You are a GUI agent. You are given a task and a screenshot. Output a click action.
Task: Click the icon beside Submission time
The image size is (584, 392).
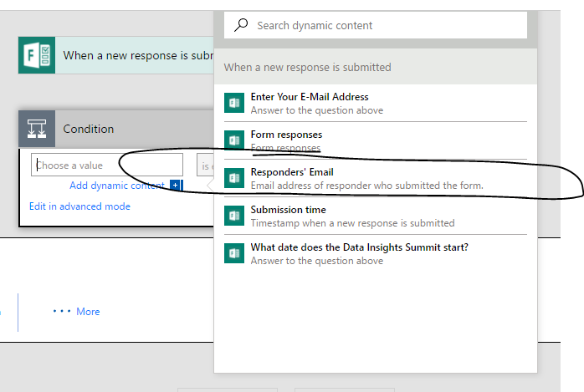click(233, 216)
